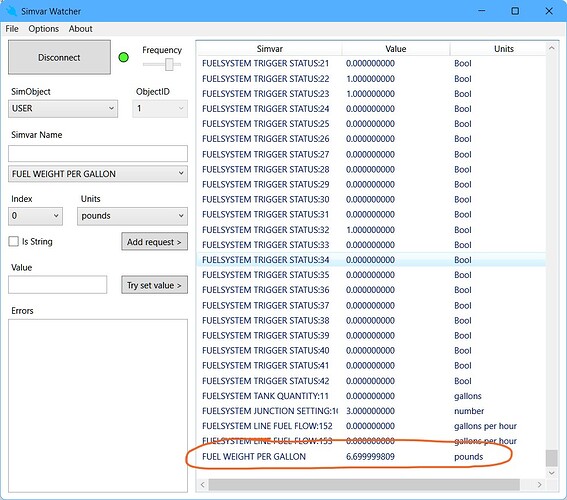567x500 pixels.
Task: Click the Value column header
Action: point(396,49)
